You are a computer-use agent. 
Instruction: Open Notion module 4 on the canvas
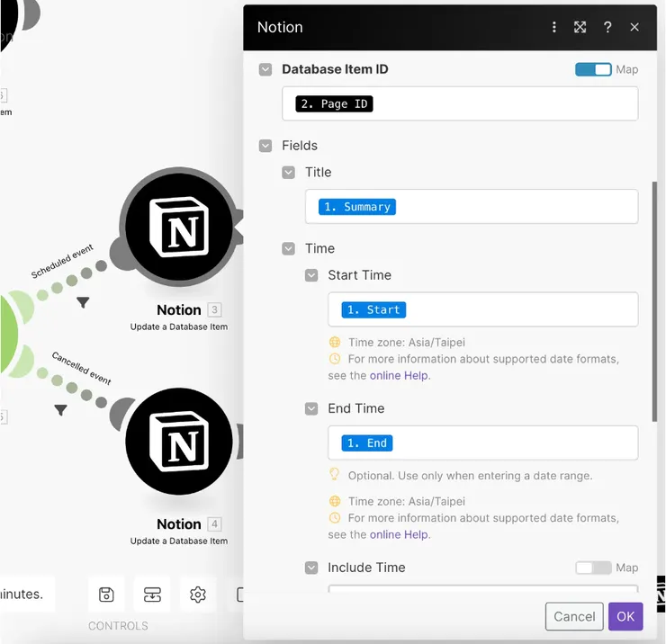(179, 442)
